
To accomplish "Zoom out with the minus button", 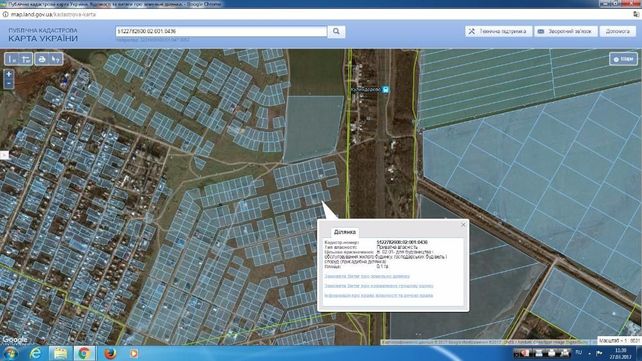I will (9, 84).
